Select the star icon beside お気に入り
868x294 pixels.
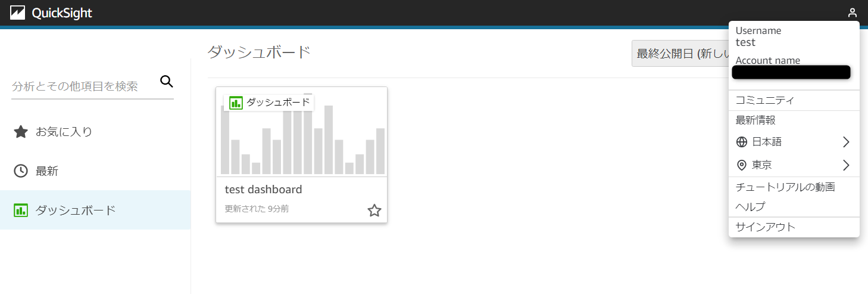coord(21,132)
